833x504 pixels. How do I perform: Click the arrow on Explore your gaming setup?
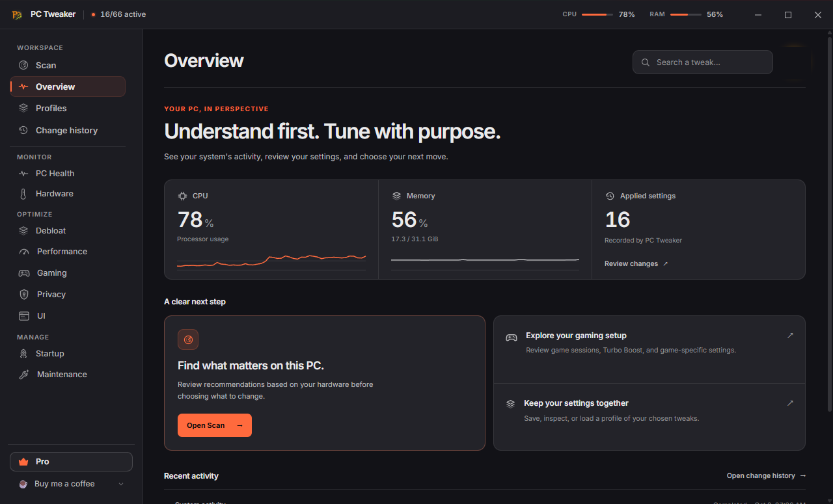pyautogui.click(x=790, y=336)
